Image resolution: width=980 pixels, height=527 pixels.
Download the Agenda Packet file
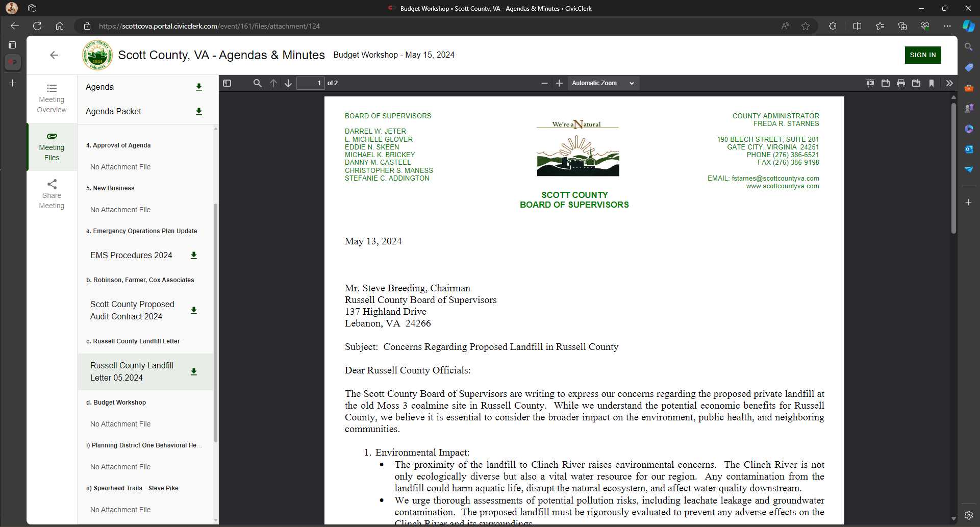[198, 111]
